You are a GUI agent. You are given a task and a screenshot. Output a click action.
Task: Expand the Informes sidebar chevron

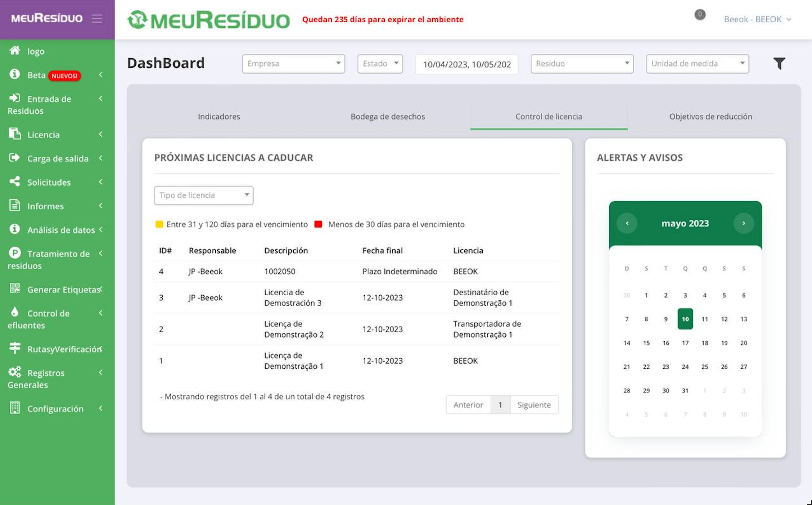pos(101,205)
